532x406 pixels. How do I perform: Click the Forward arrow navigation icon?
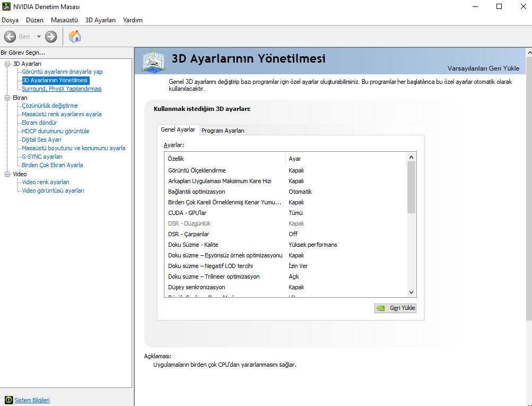51,37
